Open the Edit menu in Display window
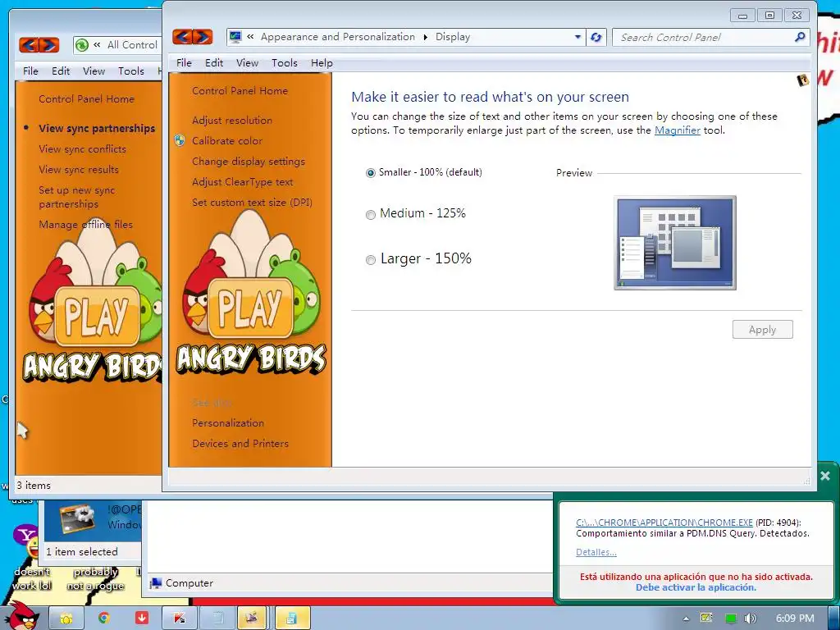 click(214, 63)
